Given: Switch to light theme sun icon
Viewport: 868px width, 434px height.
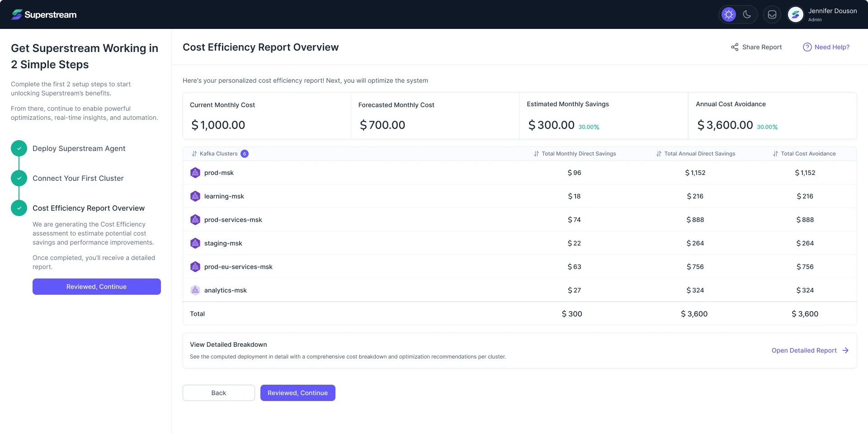Looking at the screenshot, I should pyautogui.click(x=729, y=14).
